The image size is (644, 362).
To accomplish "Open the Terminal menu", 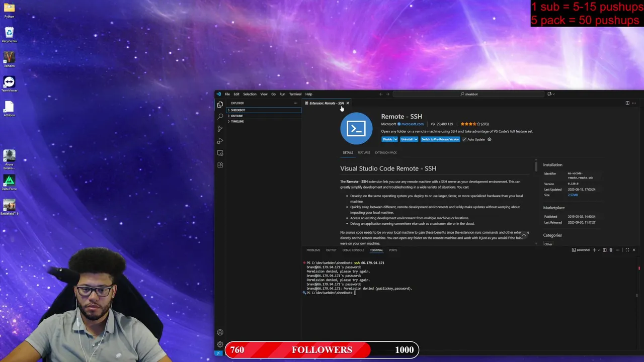I will 295,94.
